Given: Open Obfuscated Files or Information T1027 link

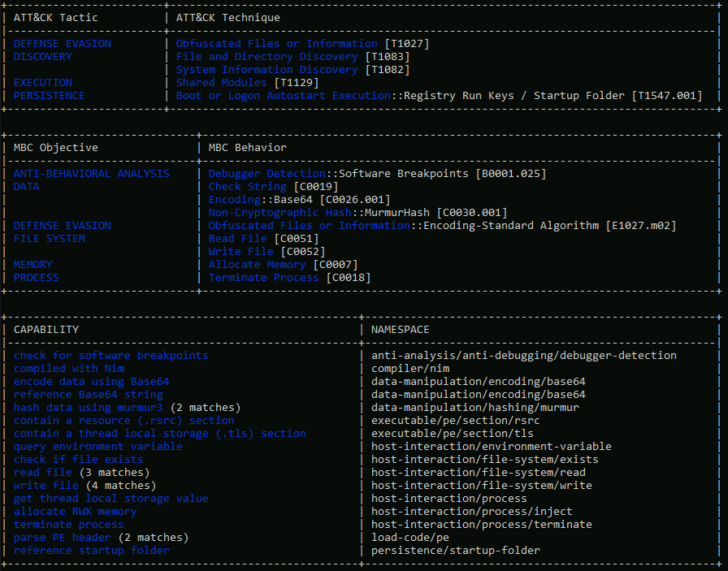Looking at the screenshot, I should pyautogui.click(x=276, y=44).
